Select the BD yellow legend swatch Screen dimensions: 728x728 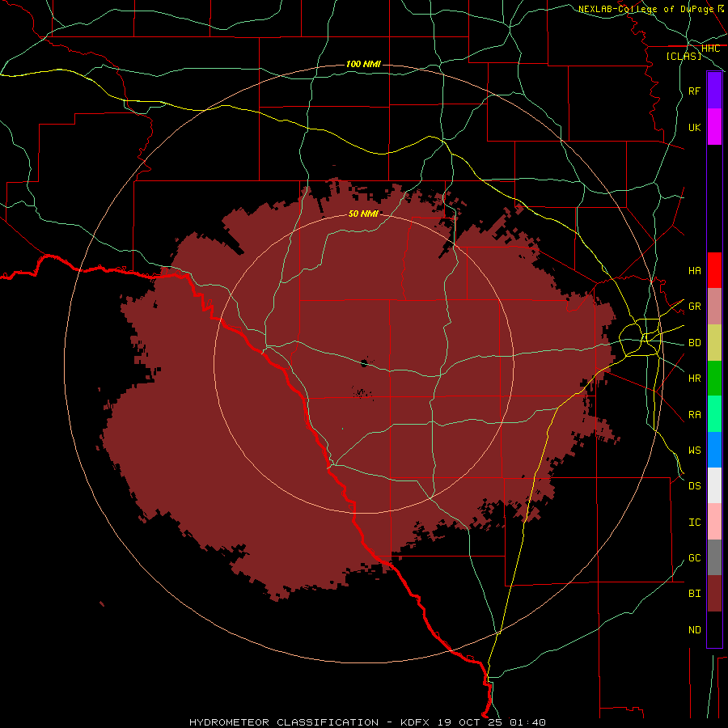(714, 343)
